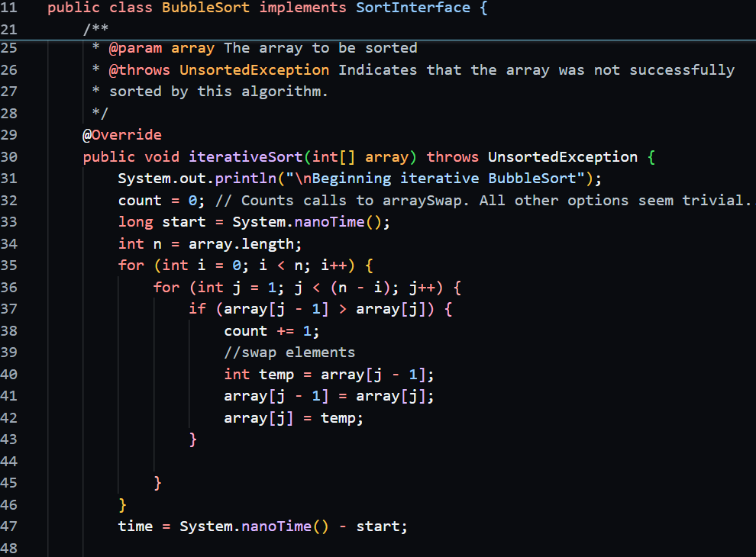Click the @Override annotation

(x=122, y=135)
